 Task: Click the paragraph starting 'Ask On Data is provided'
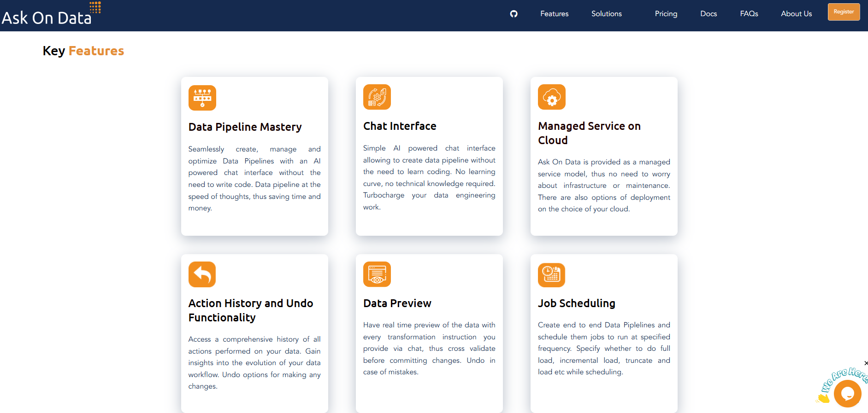(604, 186)
